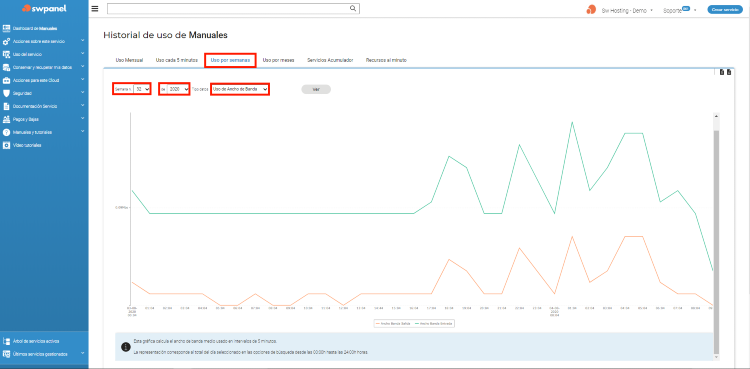Expand Acciones para este Cloud chevron
750x369 pixels.
(83, 80)
